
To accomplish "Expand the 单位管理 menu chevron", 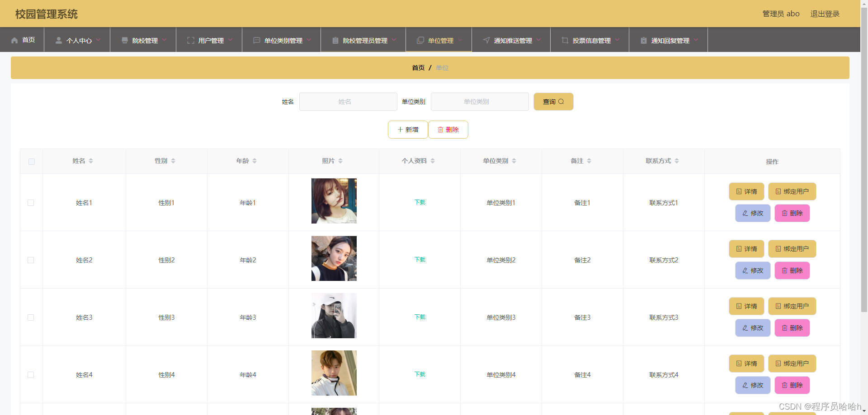I will (x=460, y=40).
